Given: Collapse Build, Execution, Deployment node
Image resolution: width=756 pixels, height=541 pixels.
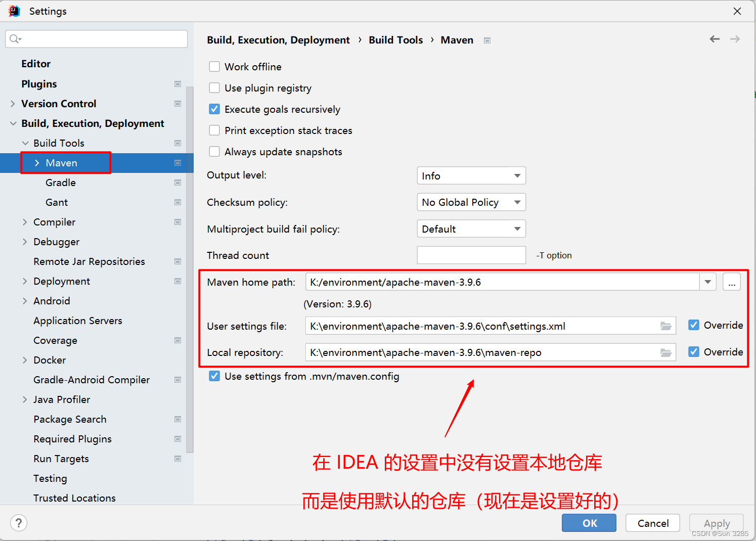Looking at the screenshot, I should click(13, 123).
